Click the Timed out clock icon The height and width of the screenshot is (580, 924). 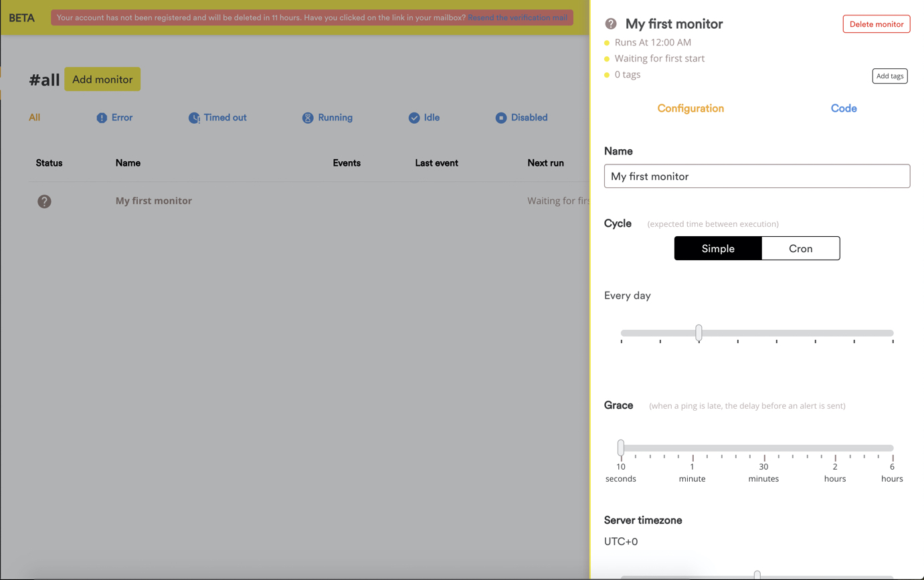click(194, 118)
